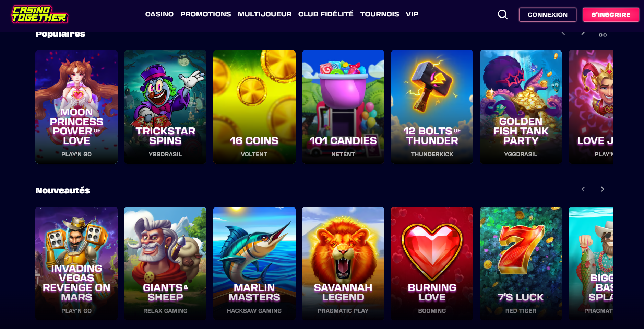Open the 16 Coins game tile
644x329 pixels.
254,107
